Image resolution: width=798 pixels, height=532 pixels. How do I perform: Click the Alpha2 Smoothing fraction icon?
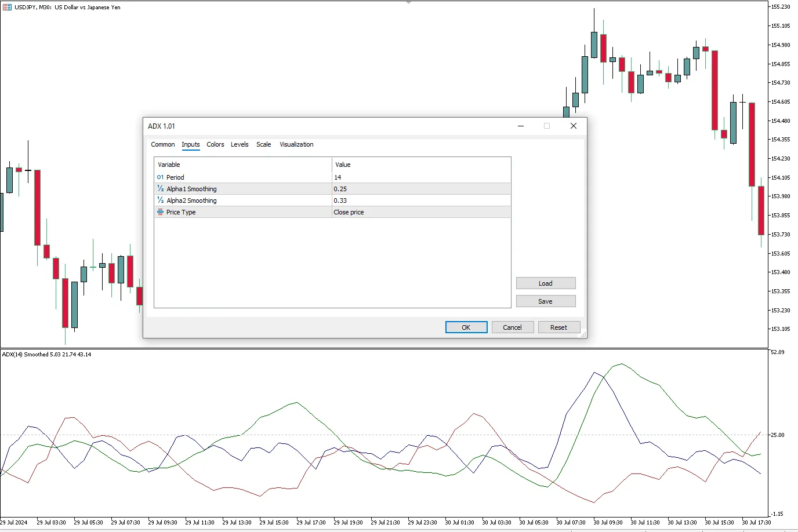click(161, 201)
